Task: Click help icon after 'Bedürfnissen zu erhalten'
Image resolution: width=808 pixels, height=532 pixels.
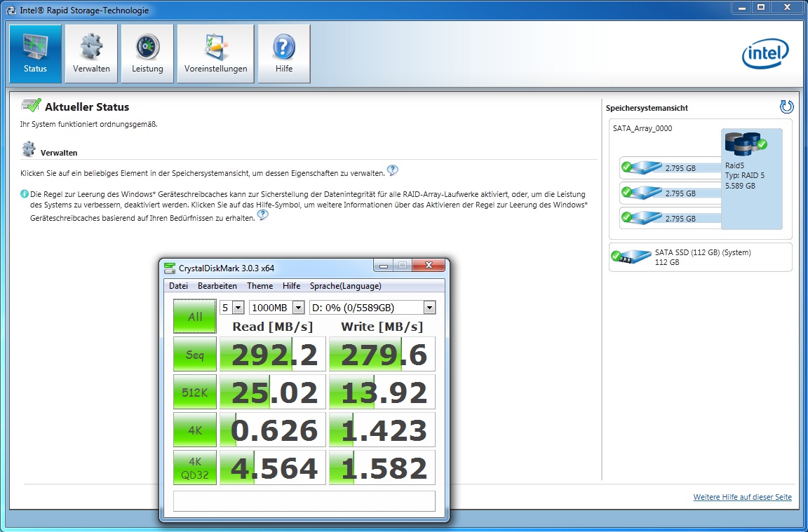Action: [263, 215]
